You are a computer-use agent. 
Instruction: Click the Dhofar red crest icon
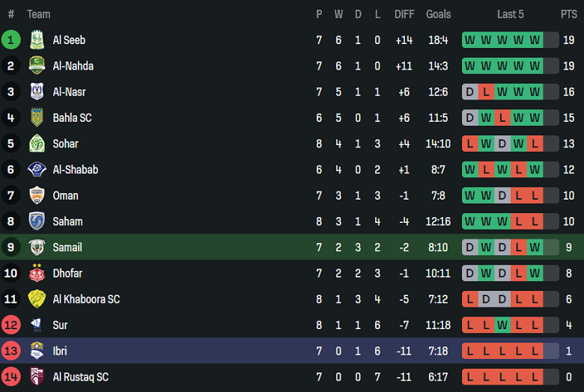tap(37, 273)
